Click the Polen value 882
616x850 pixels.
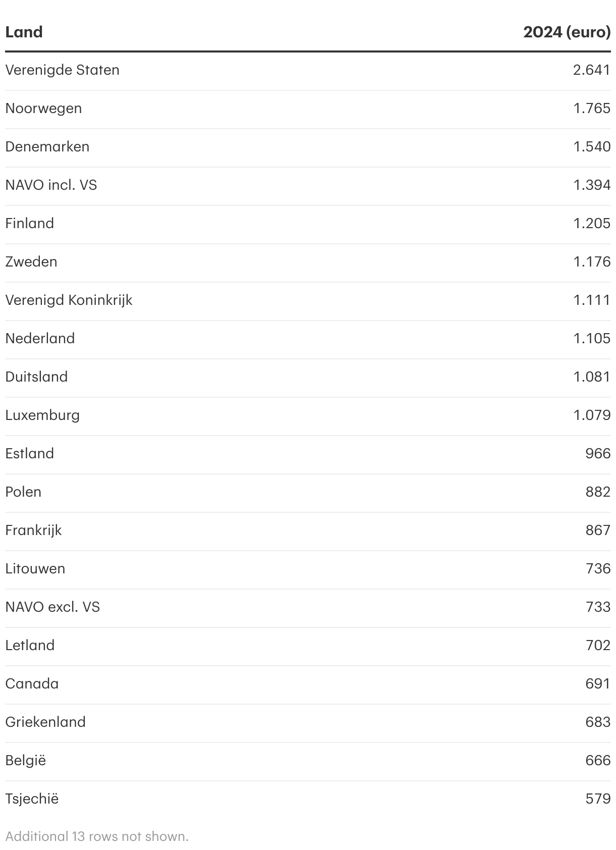tap(598, 492)
